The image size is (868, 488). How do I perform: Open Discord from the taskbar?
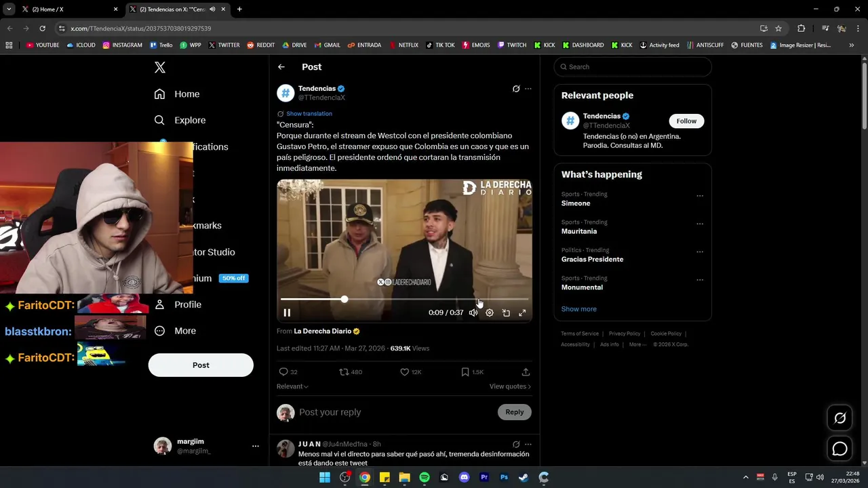point(464,477)
